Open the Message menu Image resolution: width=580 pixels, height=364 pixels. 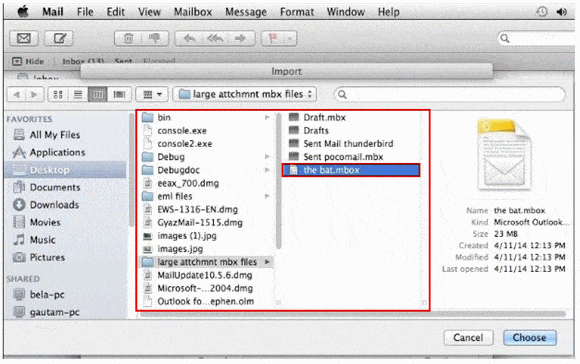click(x=246, y=12)
